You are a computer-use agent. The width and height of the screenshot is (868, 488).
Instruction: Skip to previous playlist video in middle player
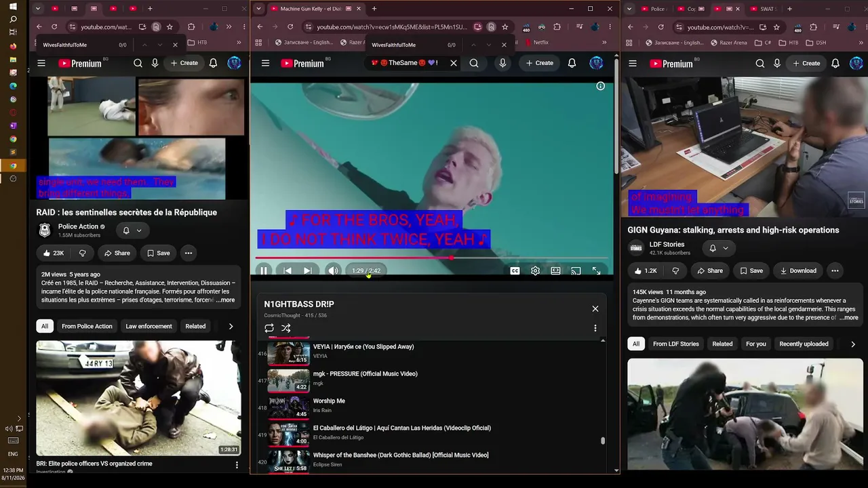(288, 270)
